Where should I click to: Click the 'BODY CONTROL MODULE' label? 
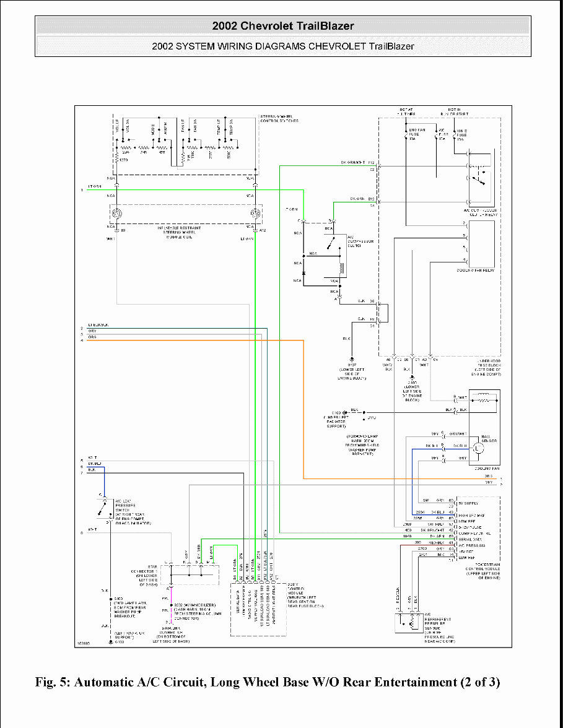click(x=295, y=589)
